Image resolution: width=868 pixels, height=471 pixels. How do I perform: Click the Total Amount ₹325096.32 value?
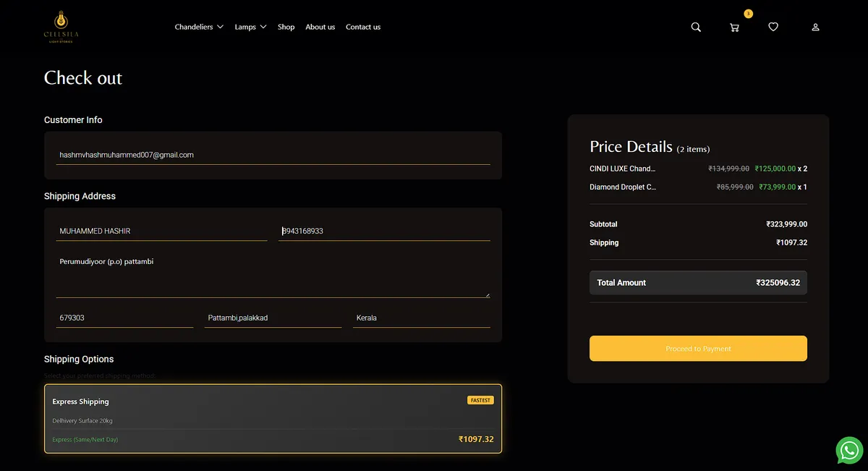point(778,283)
